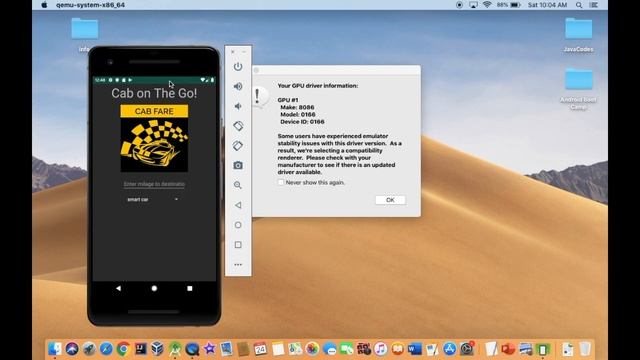Click OK in the GPU driver dialog

[390, 200]
